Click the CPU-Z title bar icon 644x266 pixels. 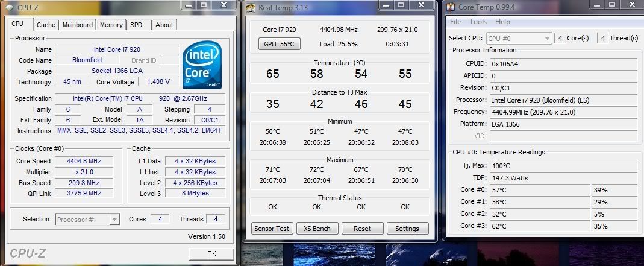pos(9,7)
